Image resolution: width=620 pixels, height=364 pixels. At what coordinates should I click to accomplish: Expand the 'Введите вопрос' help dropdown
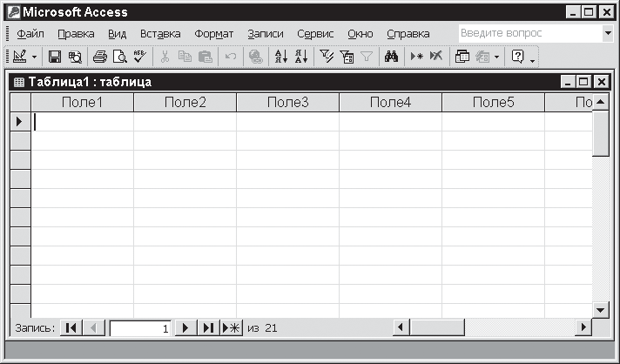coord(607,33)
